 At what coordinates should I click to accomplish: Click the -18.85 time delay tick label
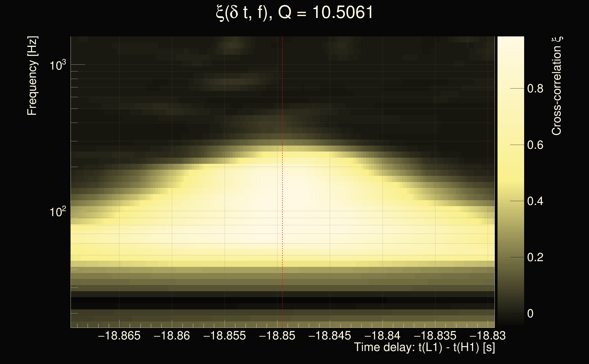pos(277,336)
